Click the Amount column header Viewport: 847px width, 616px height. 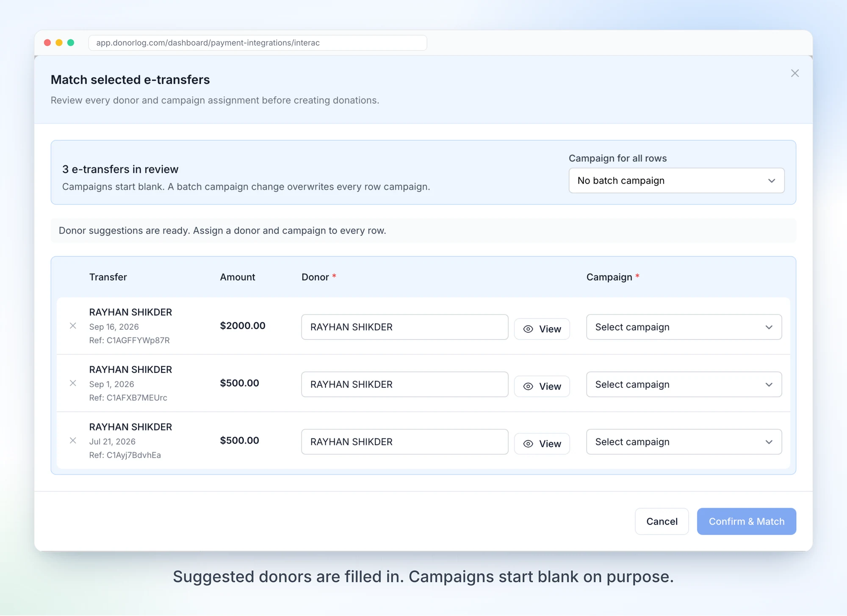(238, 277)
